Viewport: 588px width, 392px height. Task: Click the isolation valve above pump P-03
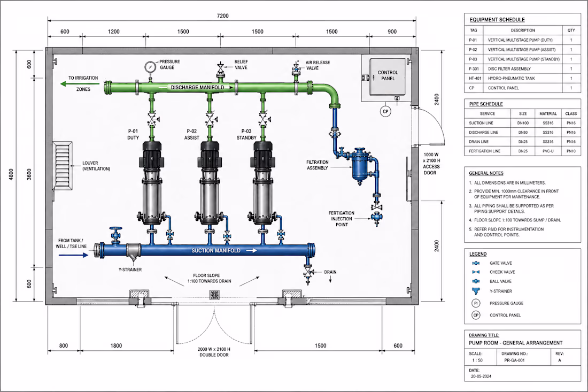tap(264, 120)
